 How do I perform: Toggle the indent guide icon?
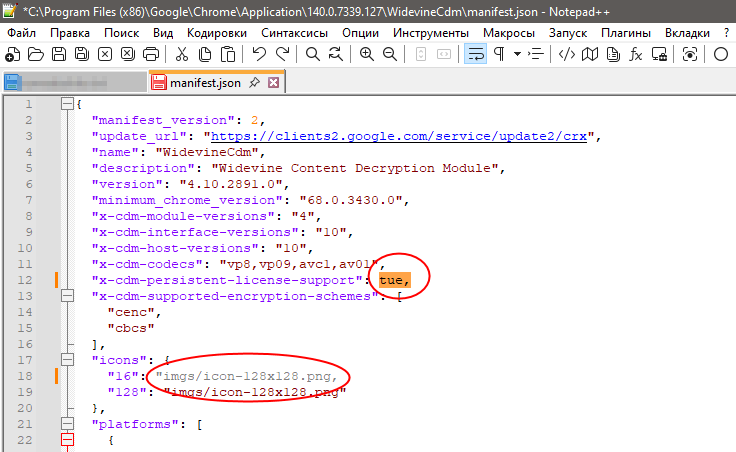[x=536, y=54]
